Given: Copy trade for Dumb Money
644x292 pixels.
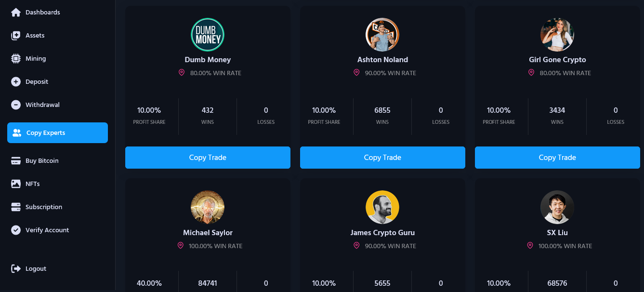Looking at the screenshot, I should 208,158.
